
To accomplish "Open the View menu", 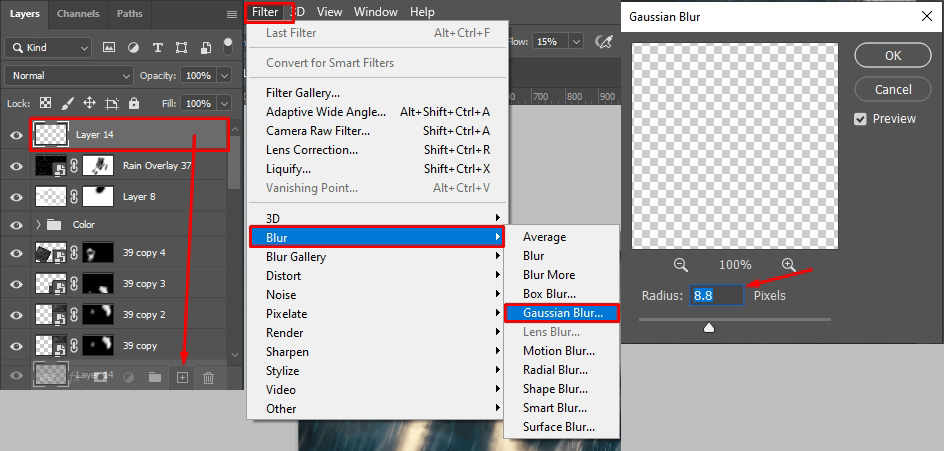I will (x=329, y=12).
